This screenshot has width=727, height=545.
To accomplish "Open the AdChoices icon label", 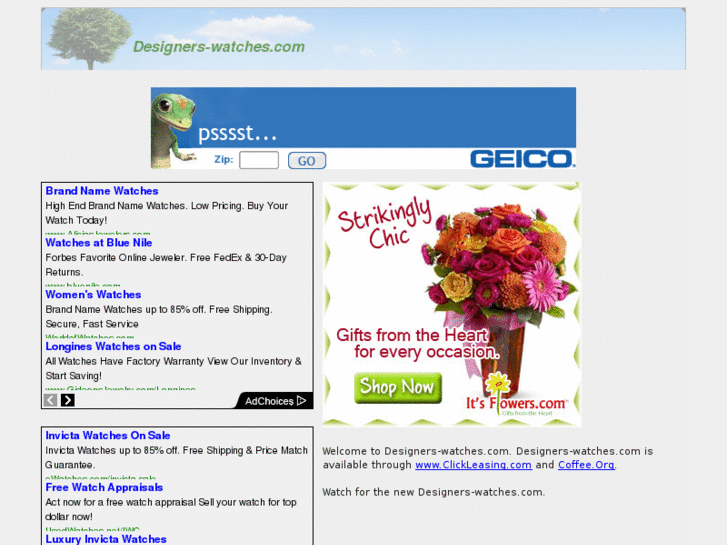I will coord(275,401).
